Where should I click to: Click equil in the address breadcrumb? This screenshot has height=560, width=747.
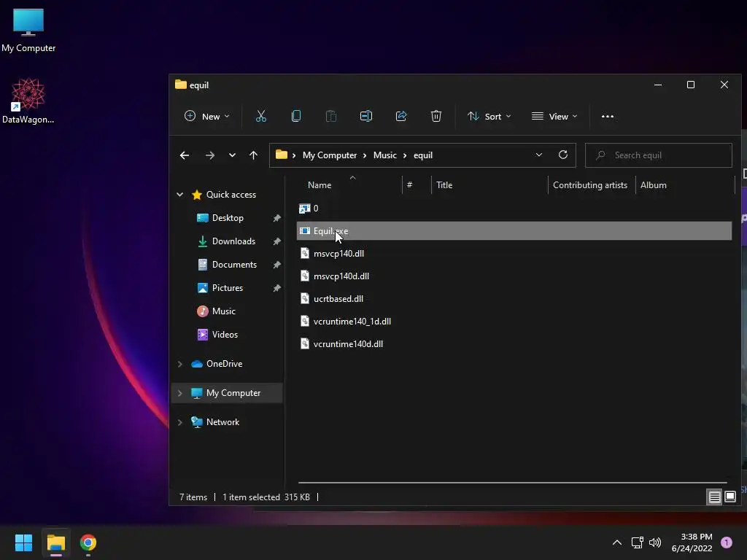(x=423, y=155)
